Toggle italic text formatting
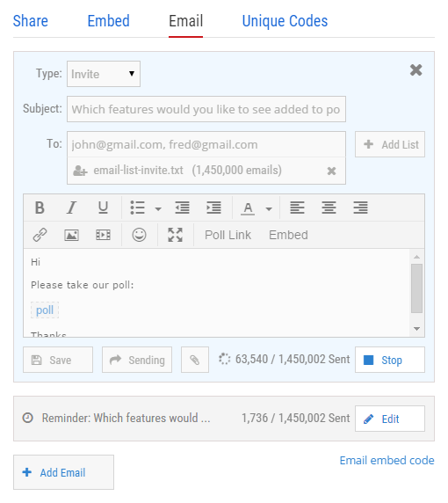 [71, 208]
